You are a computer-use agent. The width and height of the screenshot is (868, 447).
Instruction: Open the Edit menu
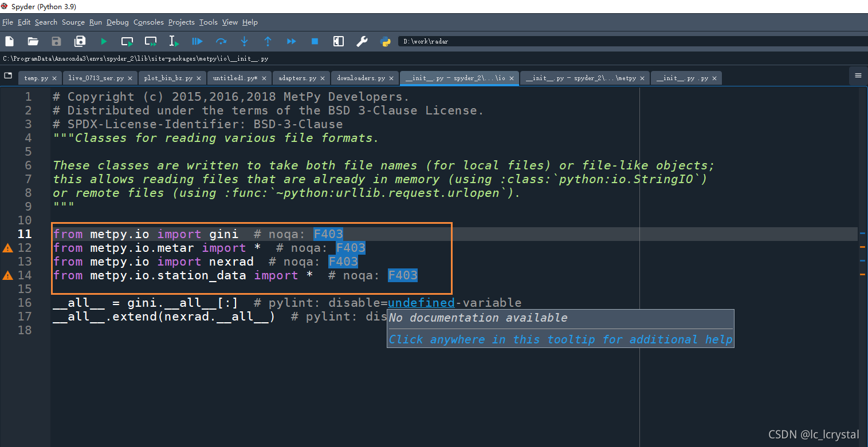[x=24, y=22]
